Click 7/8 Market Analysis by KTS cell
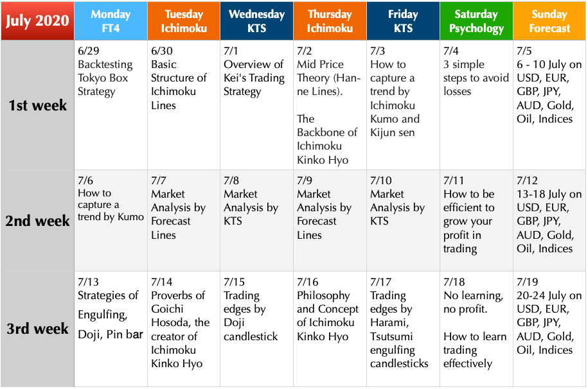 (256, 220)
